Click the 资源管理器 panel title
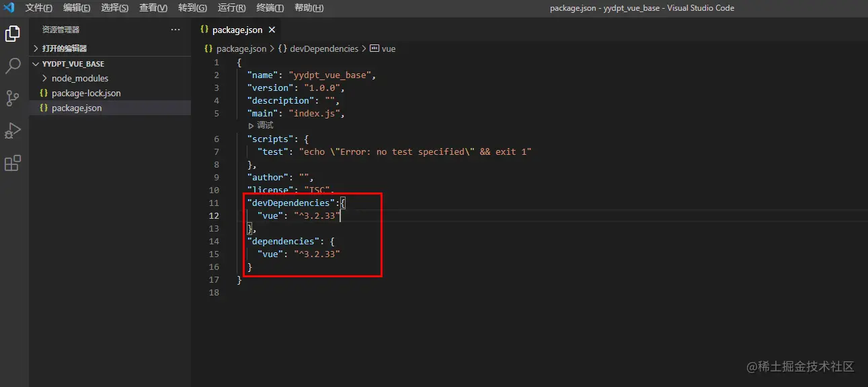This screenshot has width=868, height=387. (61, 30)
